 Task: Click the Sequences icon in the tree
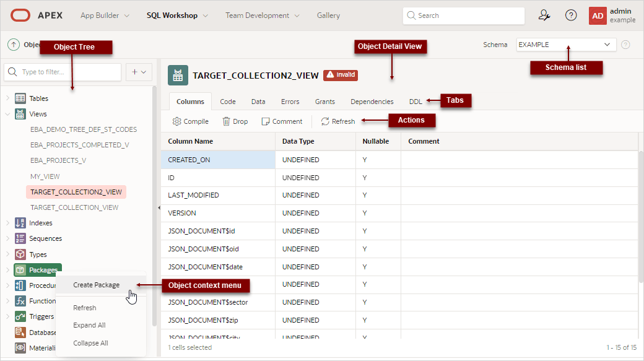pos(20,238)
